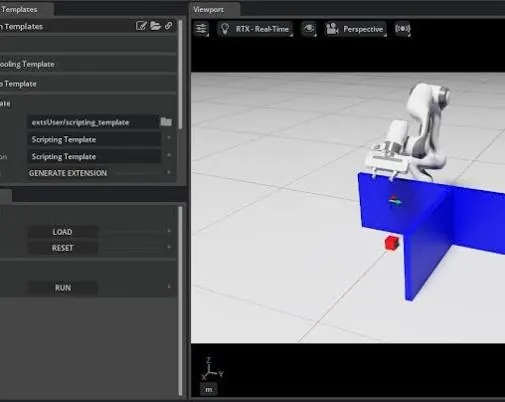
Task: Click the upper panel vertical scrollbar
Action: click(180, 74)
